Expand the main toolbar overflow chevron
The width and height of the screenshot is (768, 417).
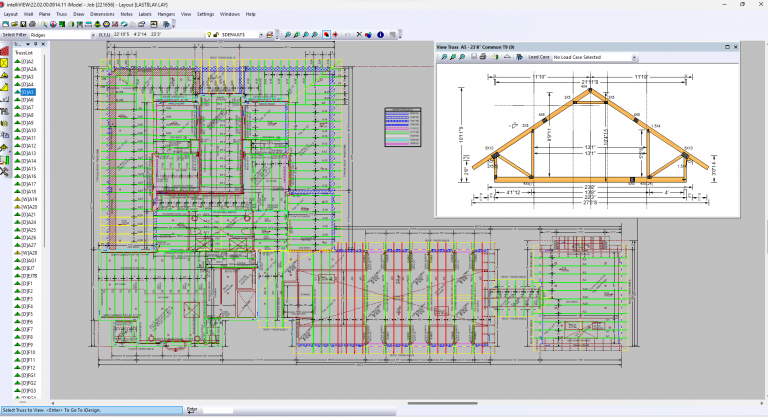(x=173, y=25)
